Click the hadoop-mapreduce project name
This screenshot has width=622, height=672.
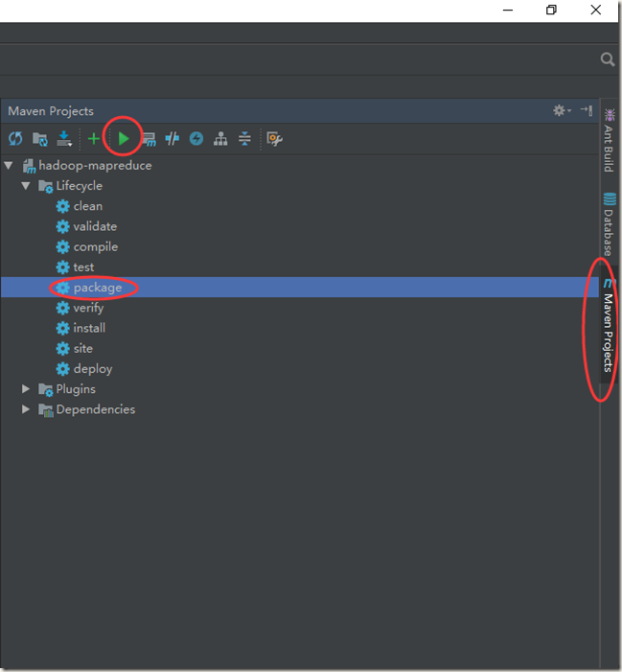point(95,166)
